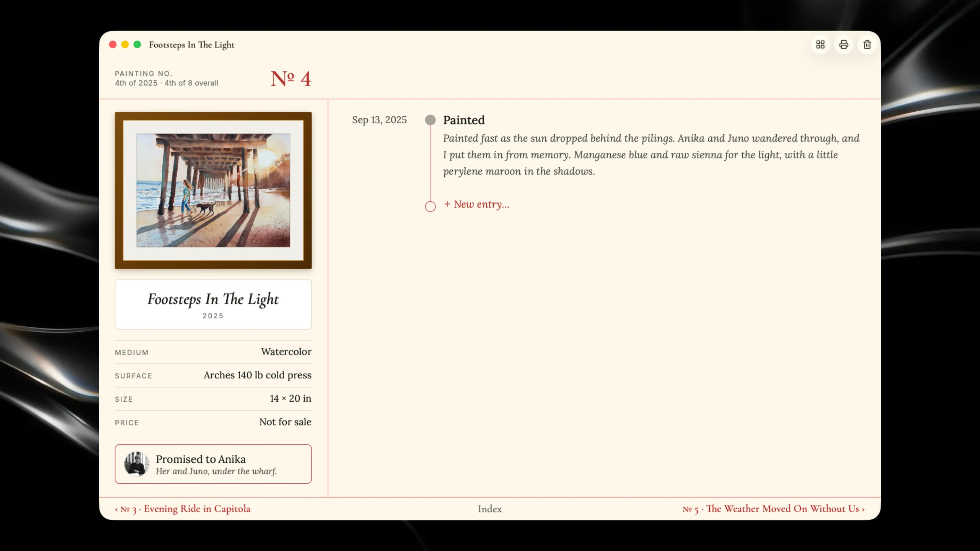Click the Arches 140 lb cold press value
The width and height of the screenshot is (980, 551).
[258, 375]
